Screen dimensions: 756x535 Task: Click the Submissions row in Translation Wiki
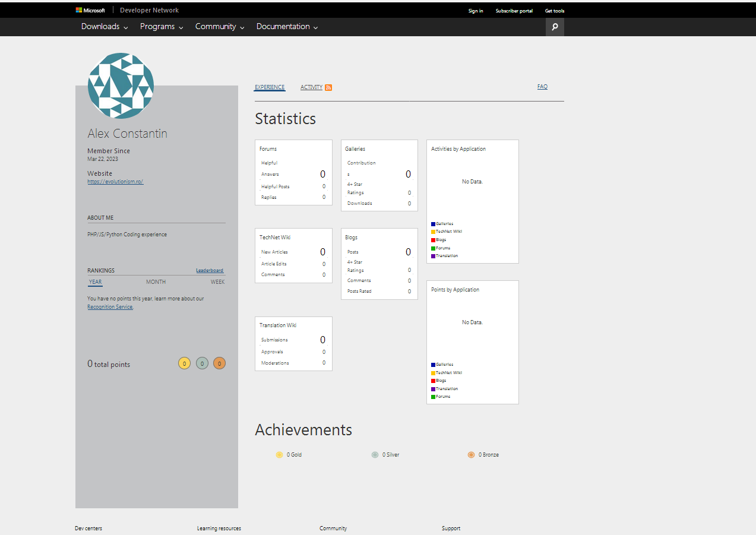coord(293,340)
